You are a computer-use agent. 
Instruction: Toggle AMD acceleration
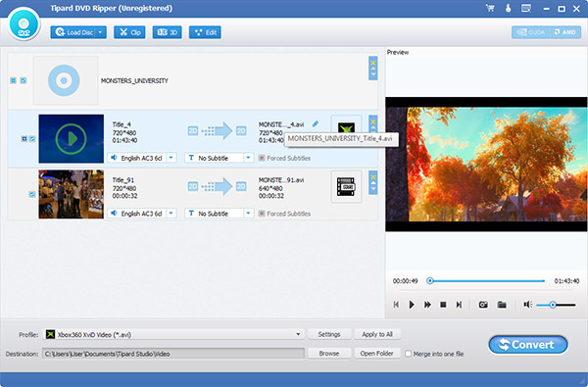[564, 32]
